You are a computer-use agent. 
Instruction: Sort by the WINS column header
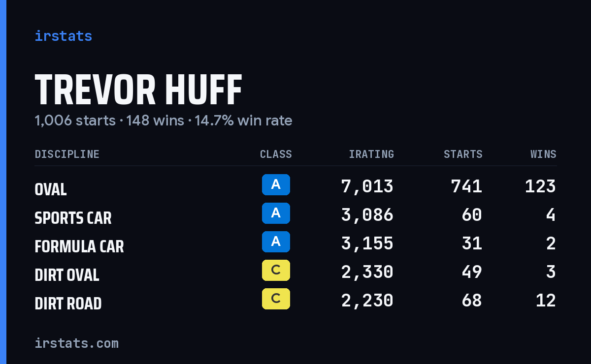pyautogui.click(x=543, y=154)
